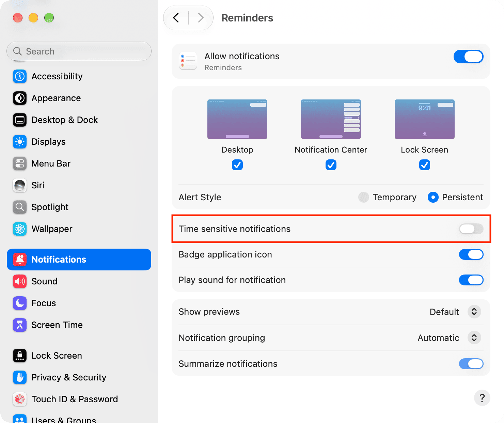The width and height of the screenshot is (504, 423).
Task: Select the Temporary alert style
Action: pos(364,197)
